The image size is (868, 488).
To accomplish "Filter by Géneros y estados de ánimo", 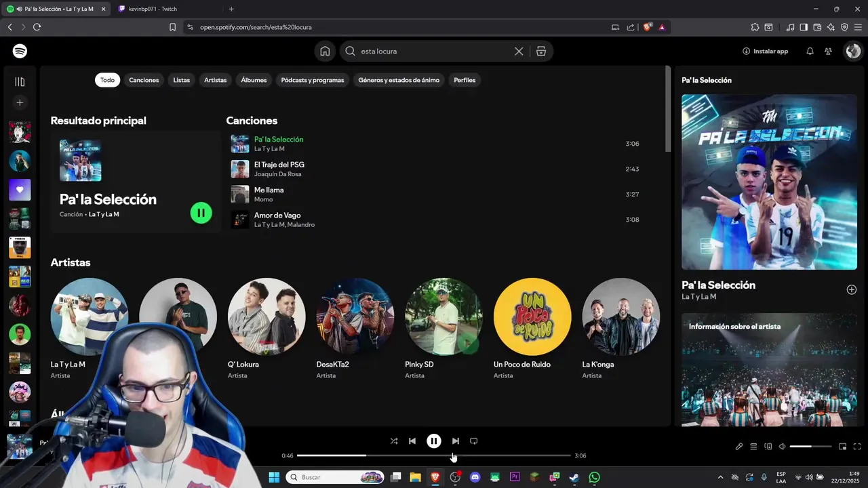I will pyautogui.click(x=399, y=80).
